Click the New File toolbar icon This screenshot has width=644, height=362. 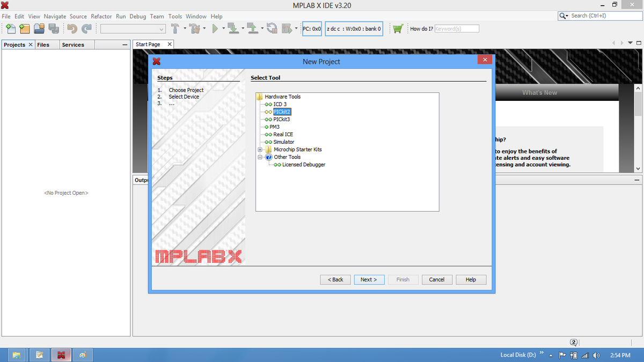[11, 28]
